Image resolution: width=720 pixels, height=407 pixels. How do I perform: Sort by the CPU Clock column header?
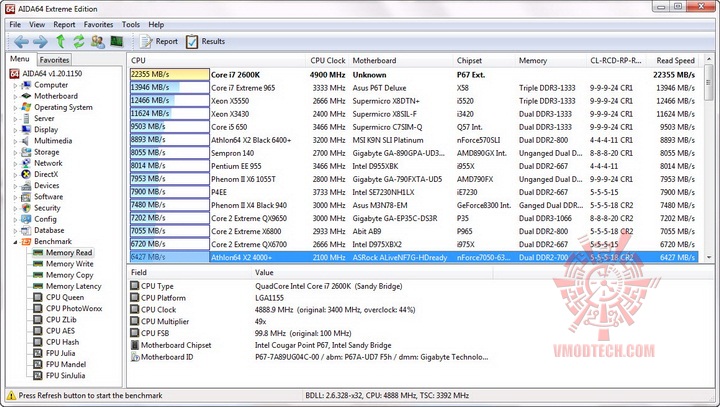click(328, 61)
